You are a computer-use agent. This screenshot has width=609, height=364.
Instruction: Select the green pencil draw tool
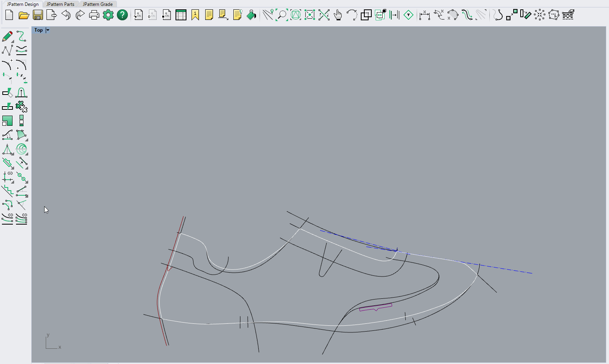(7, 37)
